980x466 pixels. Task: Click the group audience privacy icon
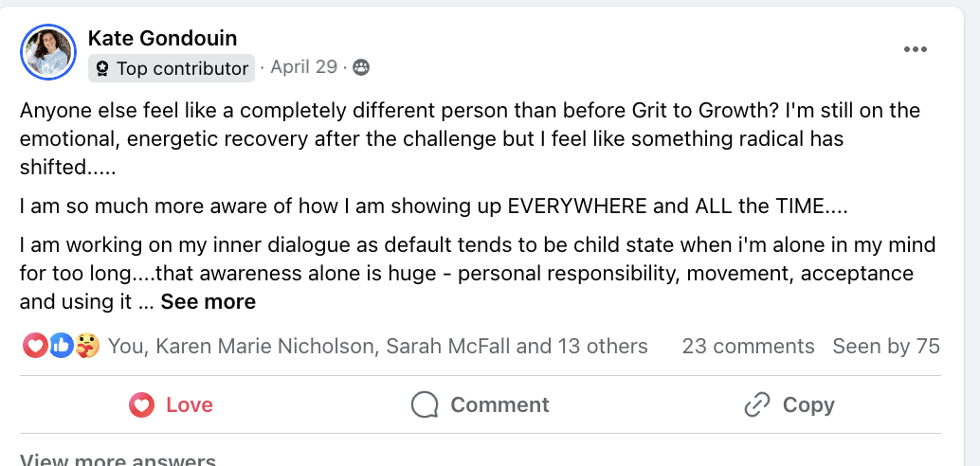(x=360, y=67)
